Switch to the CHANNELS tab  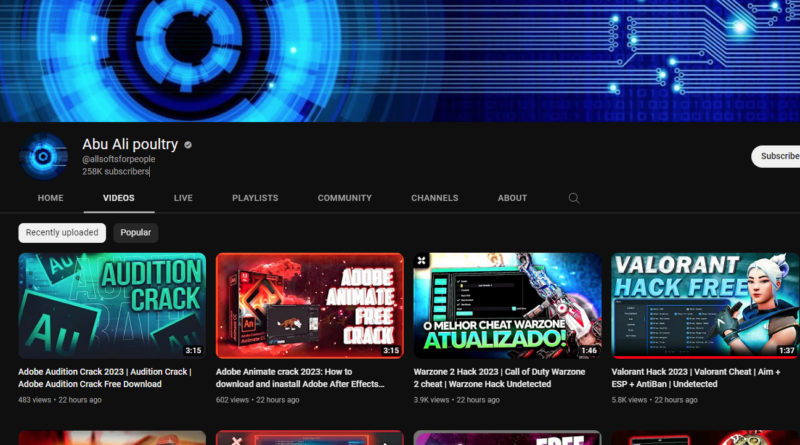pyautogui.click(x=435, y=198)
